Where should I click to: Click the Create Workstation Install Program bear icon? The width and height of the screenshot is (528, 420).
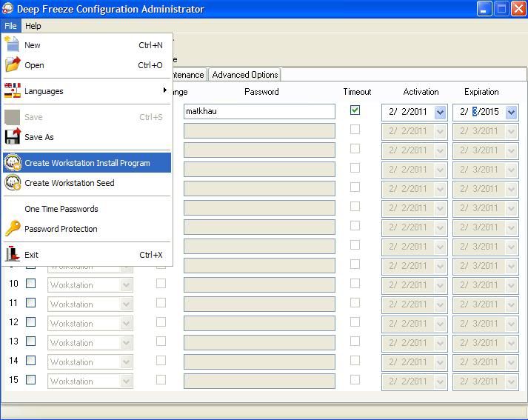click(x=13, y=162)
